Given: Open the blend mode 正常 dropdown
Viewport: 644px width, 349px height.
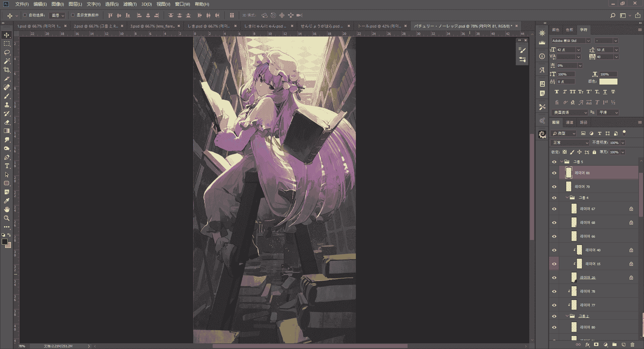Looking at the screenshot, I should pyautogui.click(x=570, y=143).
